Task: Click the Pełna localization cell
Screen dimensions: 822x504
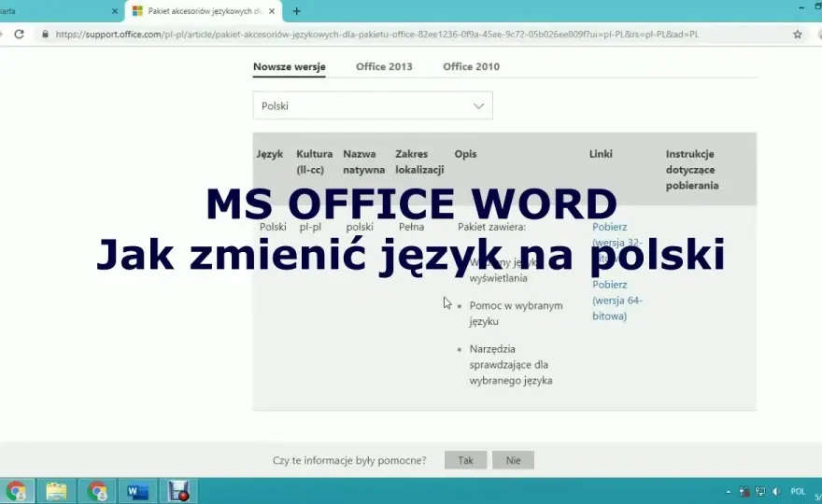Action: tap(412, 227)
